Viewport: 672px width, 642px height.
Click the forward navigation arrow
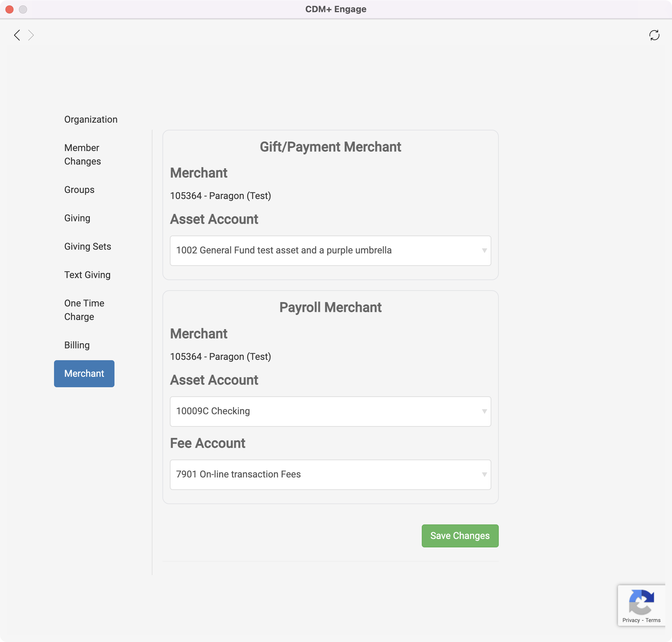31,35
